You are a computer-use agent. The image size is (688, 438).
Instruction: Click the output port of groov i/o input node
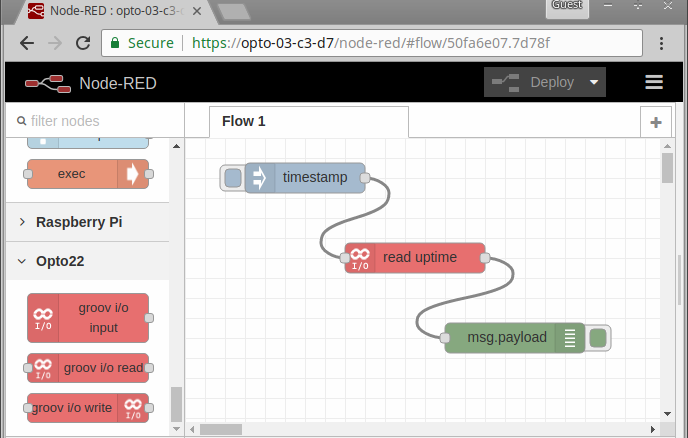click(x=149, y=318)
